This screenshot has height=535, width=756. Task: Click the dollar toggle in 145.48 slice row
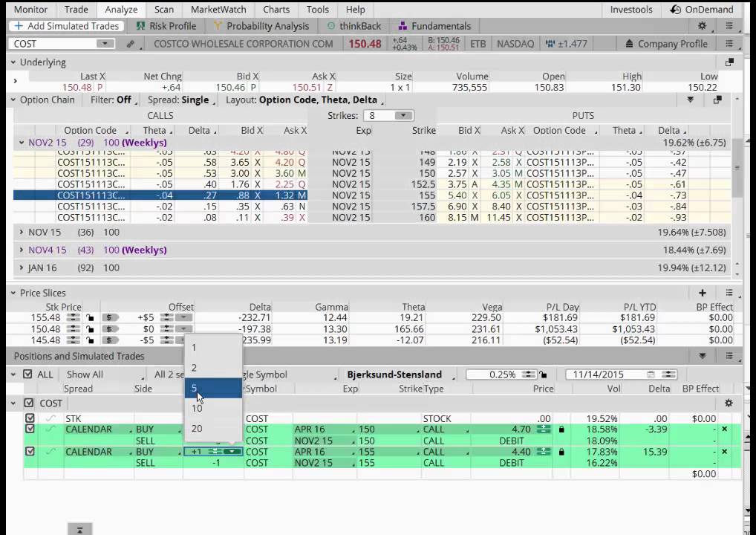pyautogui.click(x=110, y=340)
